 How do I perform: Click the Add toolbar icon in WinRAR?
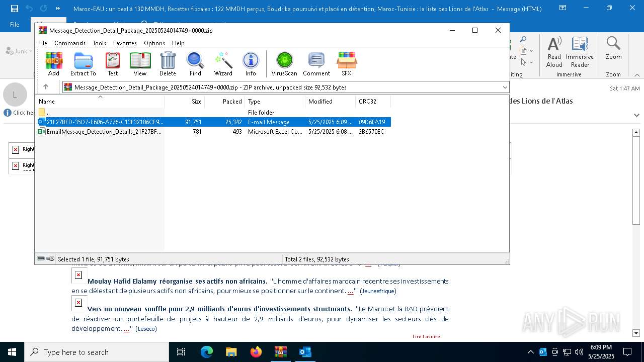54,64
